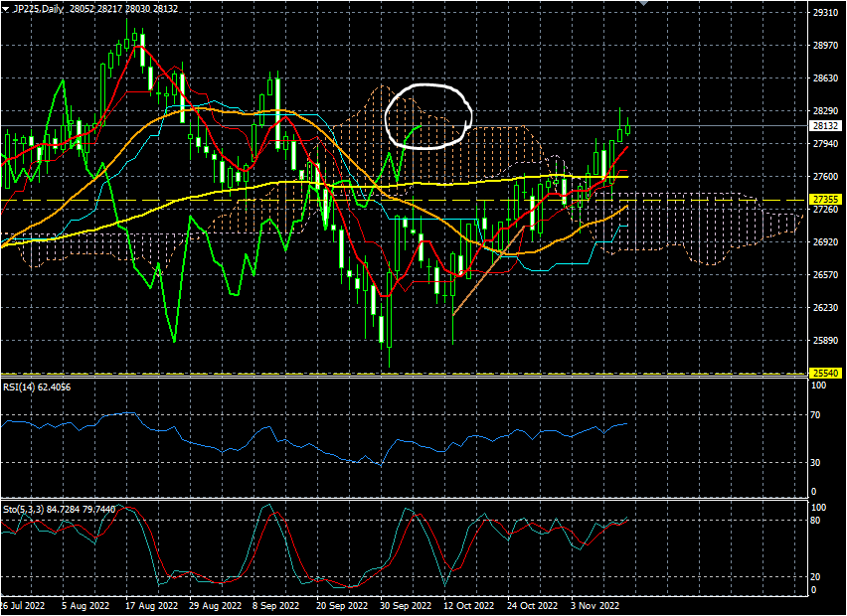This screenshot has height=616, width=847.
Task: Click the 29 Aug 2022 date label
Action: (x=215, y=606)
